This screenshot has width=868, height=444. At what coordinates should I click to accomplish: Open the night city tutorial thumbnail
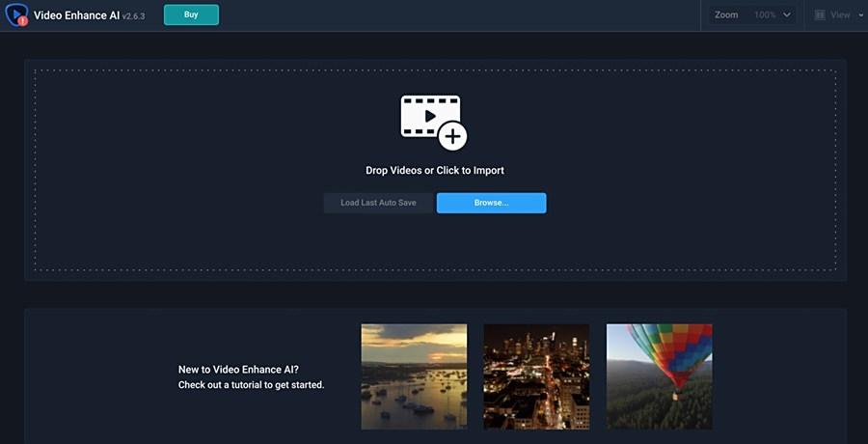[536, 376]
